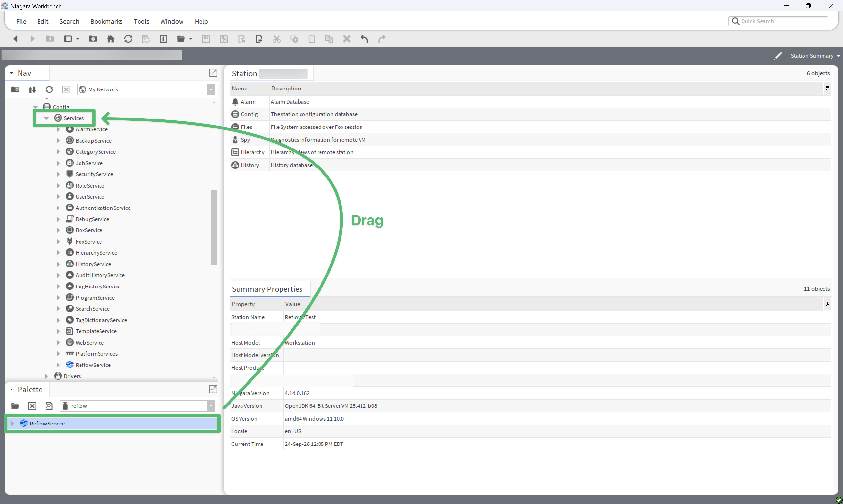
Task: Click the edit pencil icon near Station Summary
Action: (778, 56)
